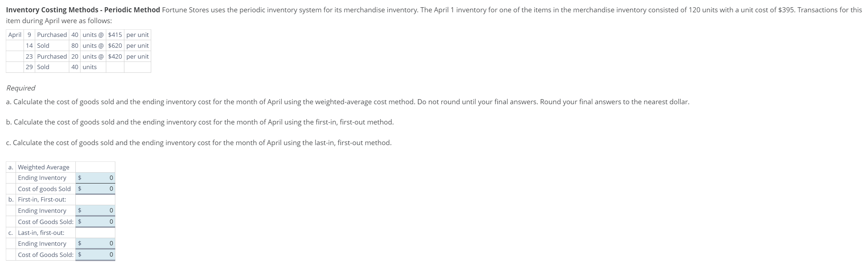Select the $620 selling price cell

click(x=115, y=46)
